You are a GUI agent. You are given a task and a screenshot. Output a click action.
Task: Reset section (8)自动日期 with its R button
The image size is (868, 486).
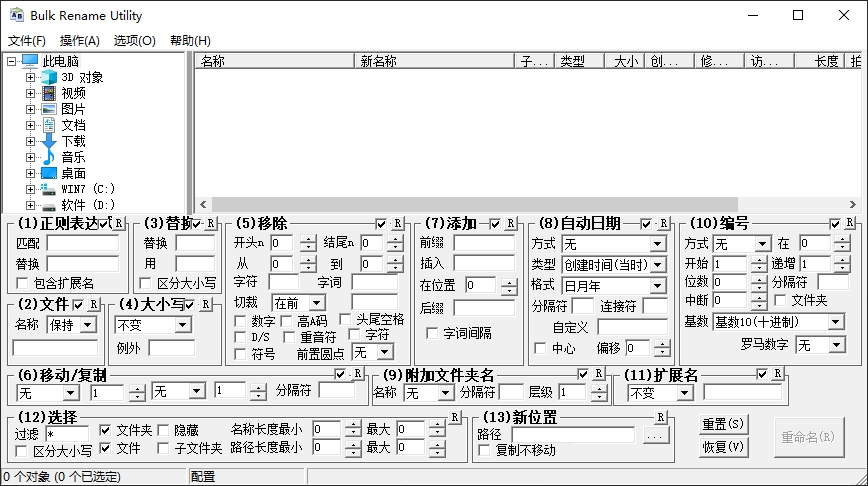(664, 223)
